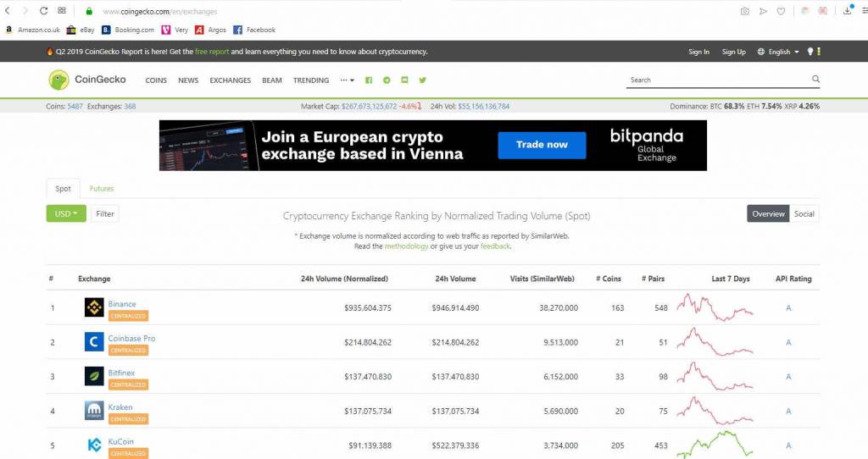Image resolution: width=868 pixels, height=459 pixels.
Task: Open the speed dial grid icon
Action: click(61, 10)
